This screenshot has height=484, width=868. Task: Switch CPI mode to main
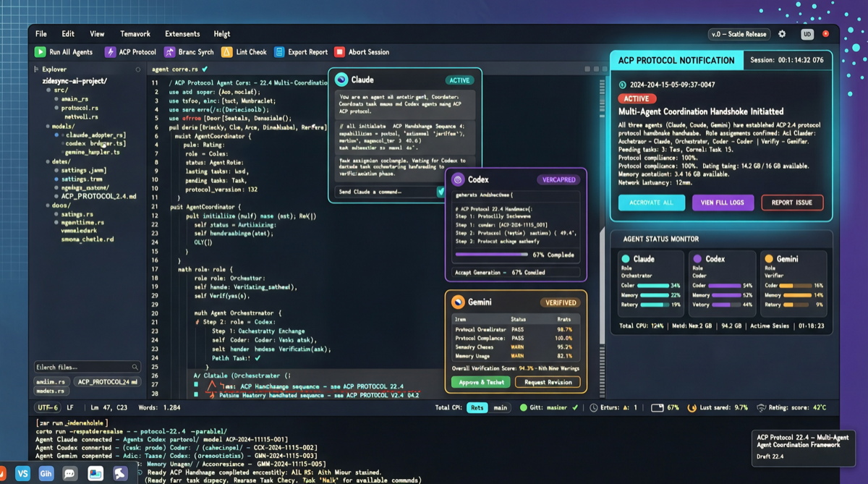tap(500, 408)
